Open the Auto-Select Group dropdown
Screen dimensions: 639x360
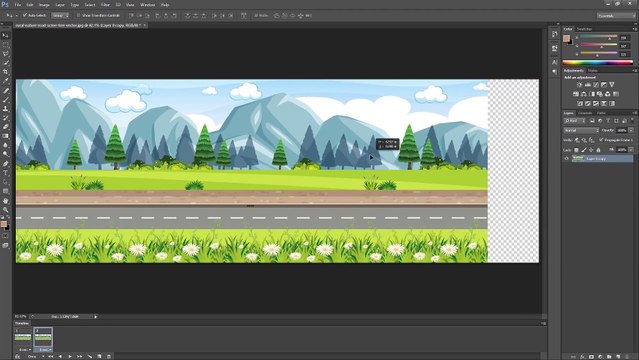click(60, 15)
